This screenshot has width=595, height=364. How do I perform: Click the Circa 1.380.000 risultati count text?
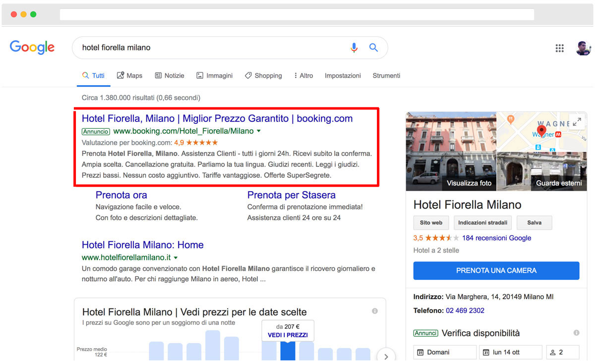141,98
